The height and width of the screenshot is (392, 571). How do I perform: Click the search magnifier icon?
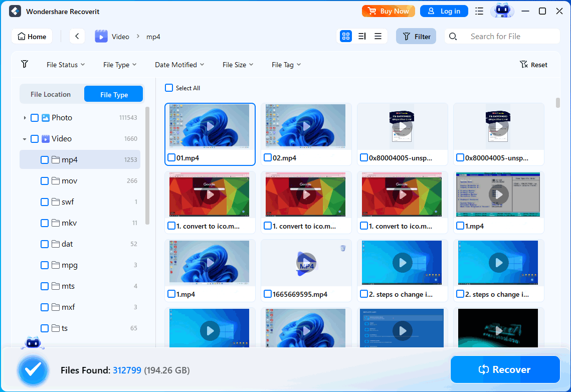coord(453,37)
